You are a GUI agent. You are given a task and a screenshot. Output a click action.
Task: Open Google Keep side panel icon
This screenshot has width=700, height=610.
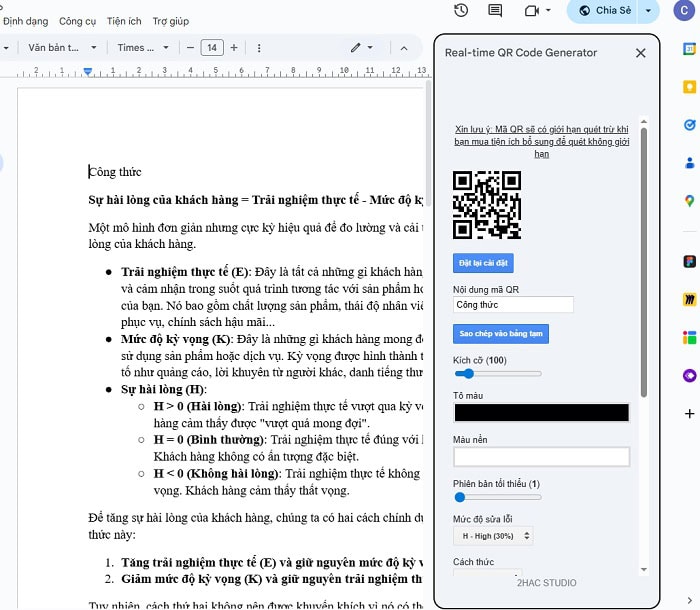pyautogui.click(x=689, y=86)
